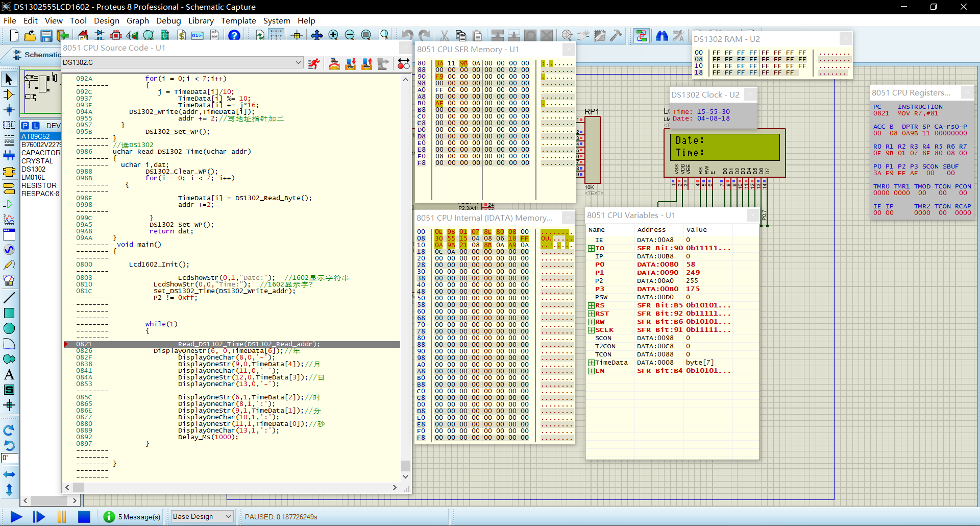980x526 pixels.
Task: Toggle the wire autorouter icon
Action: click(x=642, y=35)
